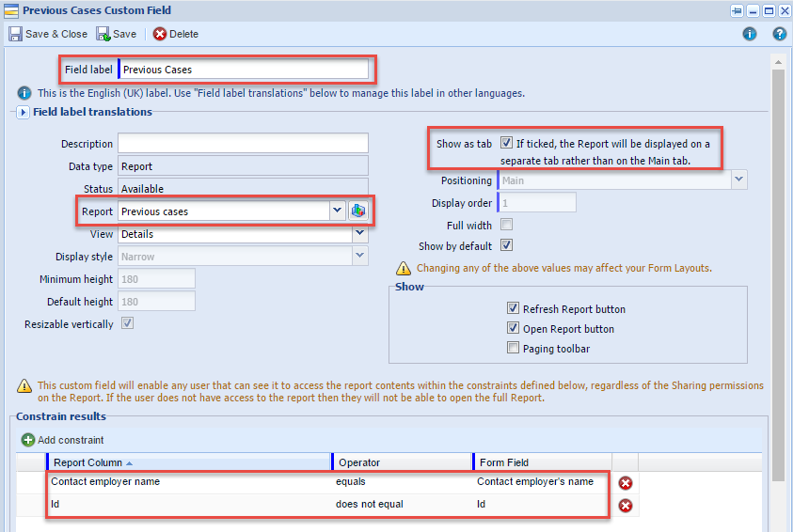Select the Contact employer's name form field cell
Image resolution: width=793 pixels, height=532 pixels.
point(541,482)
